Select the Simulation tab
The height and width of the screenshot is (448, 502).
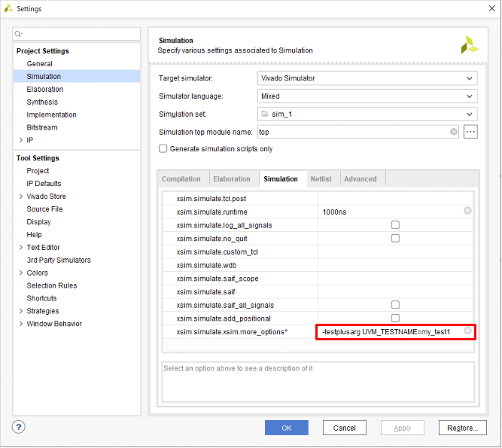(281, 179)
